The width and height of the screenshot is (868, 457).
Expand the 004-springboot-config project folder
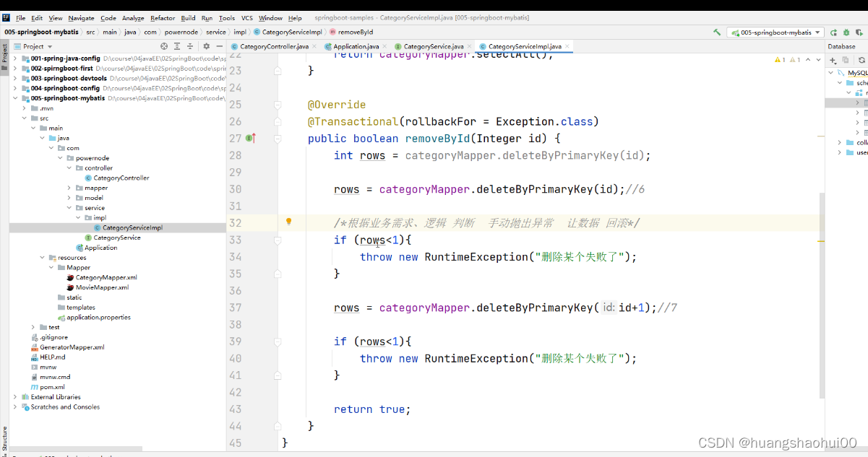(16, 87)
